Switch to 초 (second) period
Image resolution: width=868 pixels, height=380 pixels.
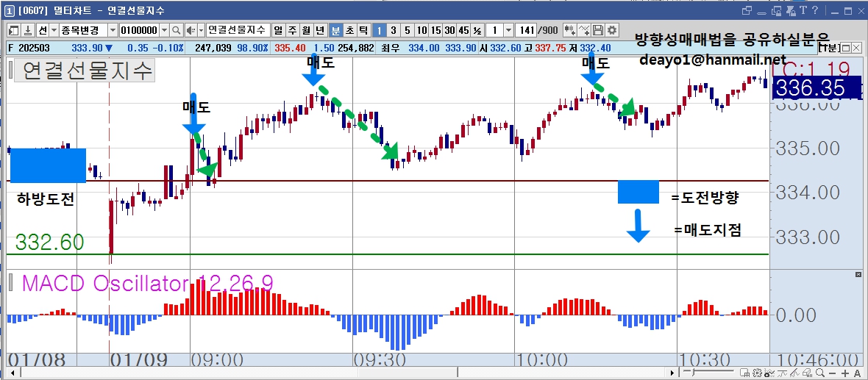pyautogui.click(x=349, y=30)
